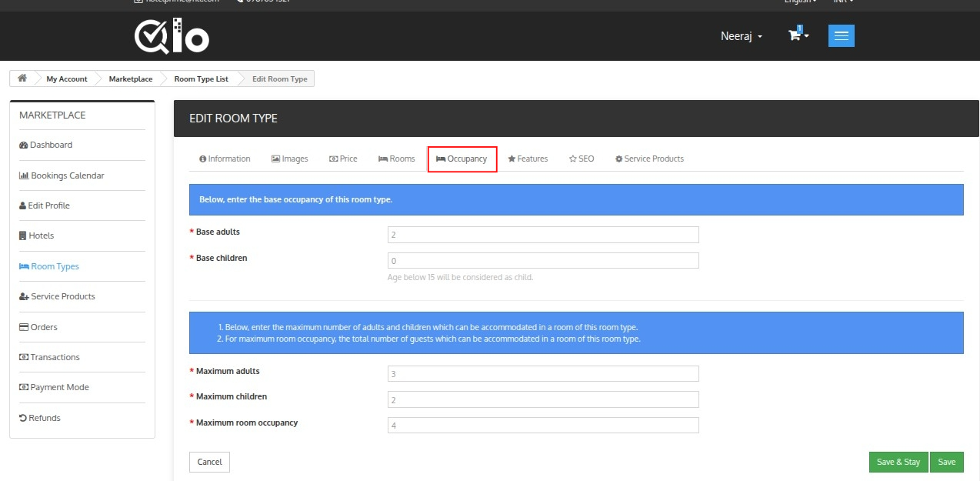
Task: Select the Occupancy tab
Action: (x=462, y=159)
